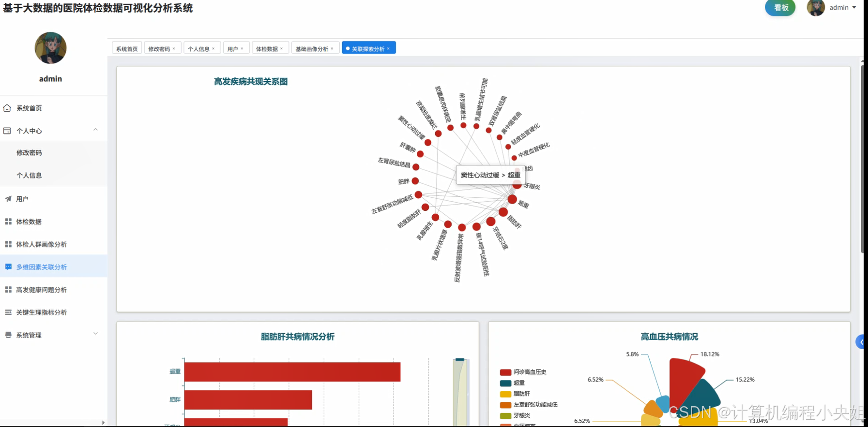The height and width of the screenshot is (427, 868).
Task: Click the 脂肪肝 node in relation graph
Action: [x=503, y=212]
